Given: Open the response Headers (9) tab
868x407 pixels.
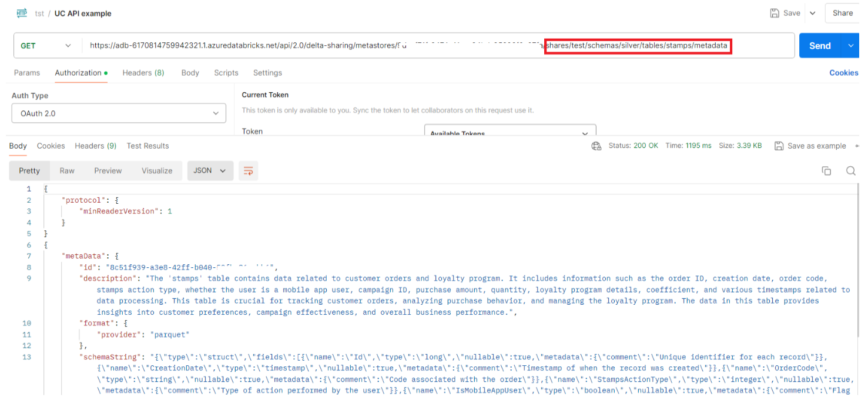Looking at the screenshot, I should click(96, 146).
